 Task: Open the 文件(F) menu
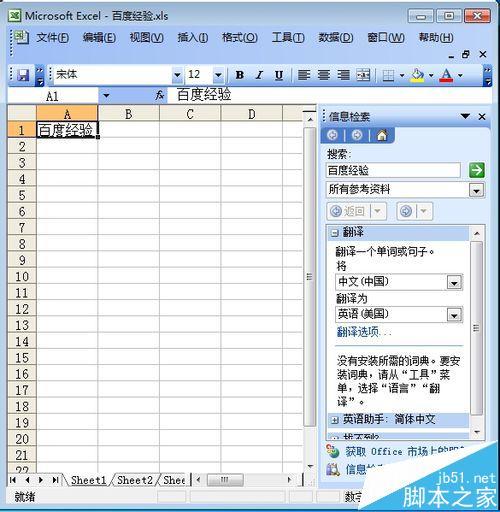(x=53, y=37)
